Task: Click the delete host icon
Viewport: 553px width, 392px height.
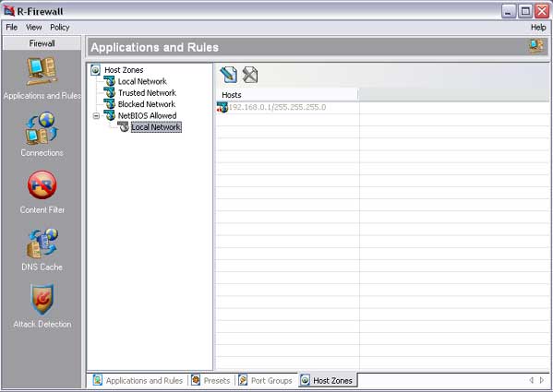Action: pyautogui.click(x=250, y=75)
